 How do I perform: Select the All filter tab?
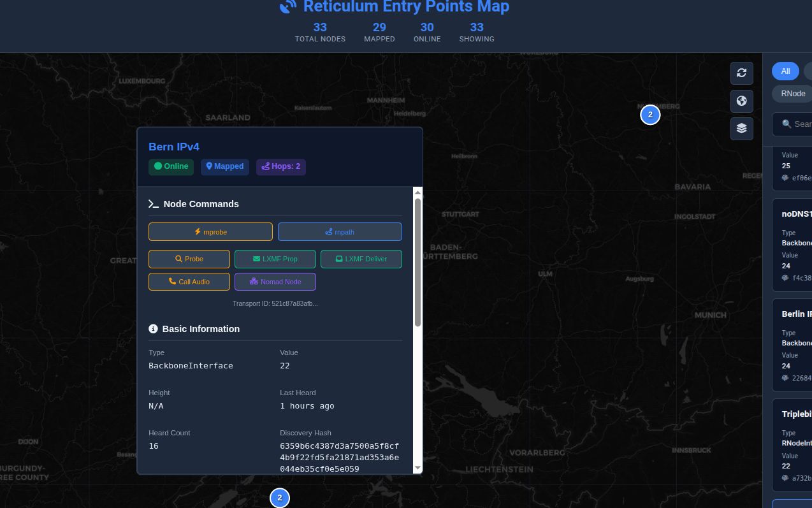(785, 71)
